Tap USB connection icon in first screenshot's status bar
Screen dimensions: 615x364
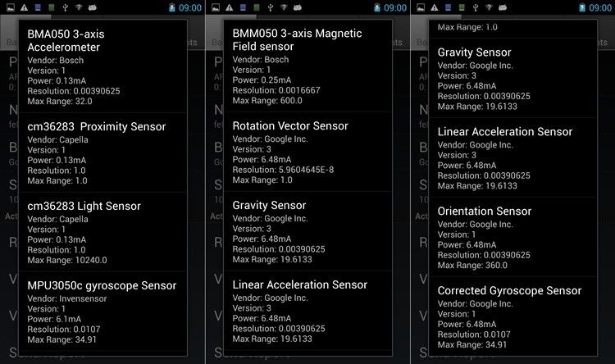65,7
